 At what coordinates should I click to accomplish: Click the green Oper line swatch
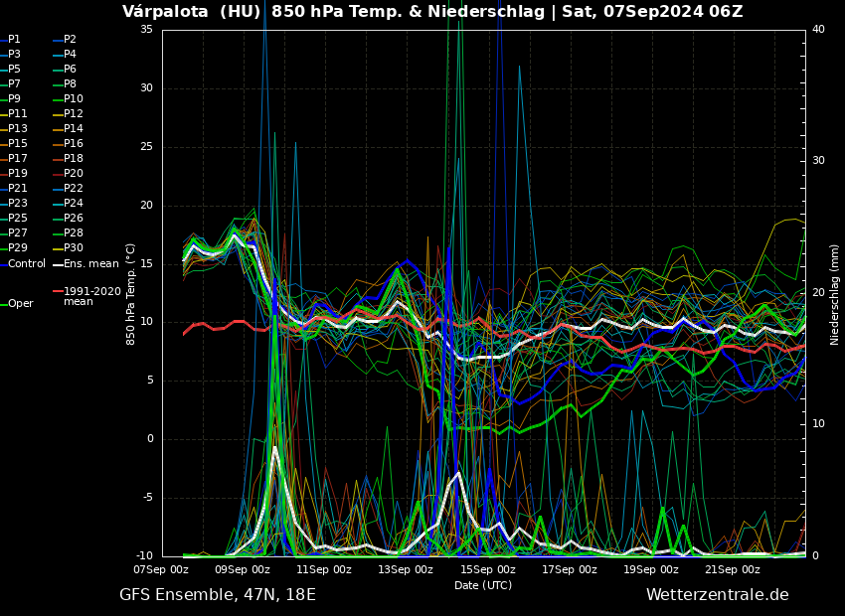4,304
